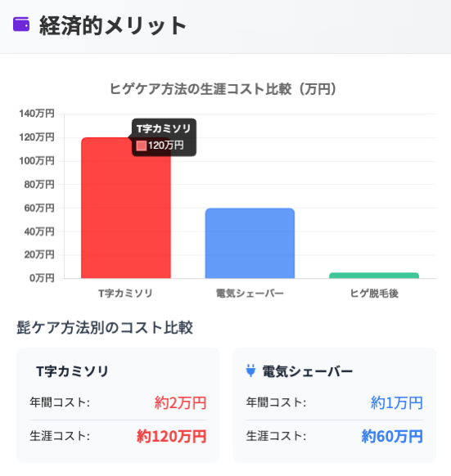Screen dimensions: 451x476
Task: Click the 120万円 tooltip value text
Action: 166,146
